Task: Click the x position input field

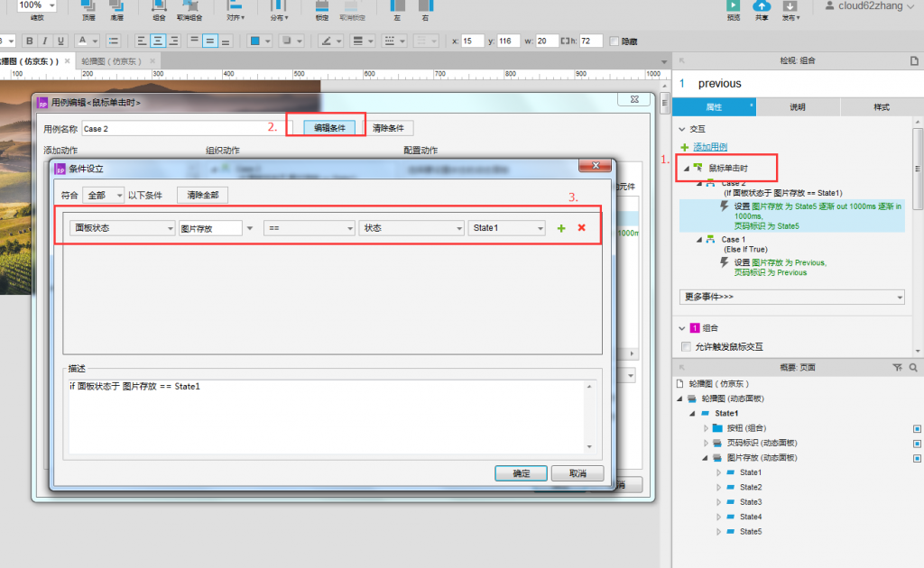Action: (472, 41)
